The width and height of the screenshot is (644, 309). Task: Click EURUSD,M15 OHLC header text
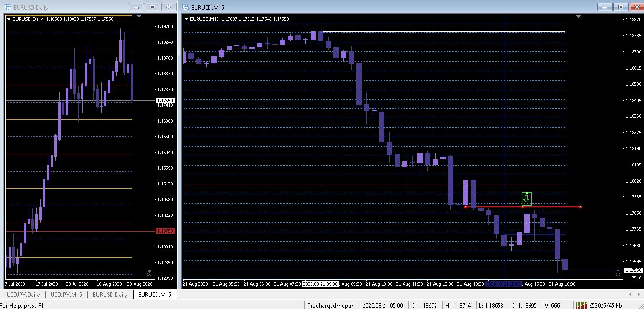click(x=239, y=19)
